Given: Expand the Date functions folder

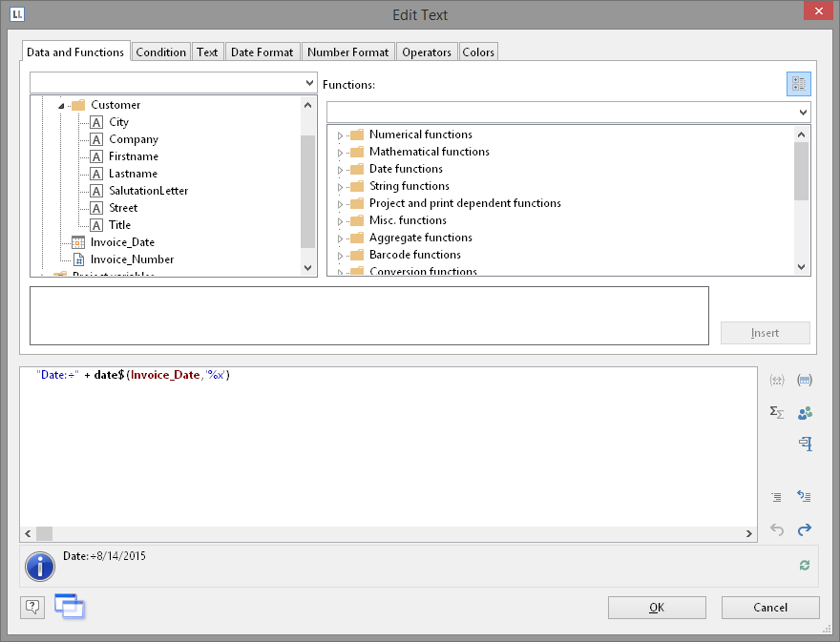Looking at the screenshot, I should click(340, 170).
